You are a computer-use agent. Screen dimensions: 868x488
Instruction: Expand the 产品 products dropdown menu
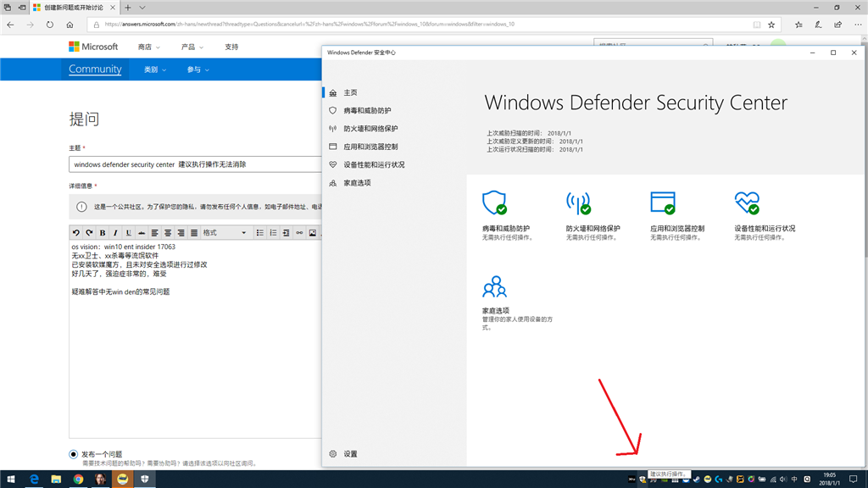point(192,47)
